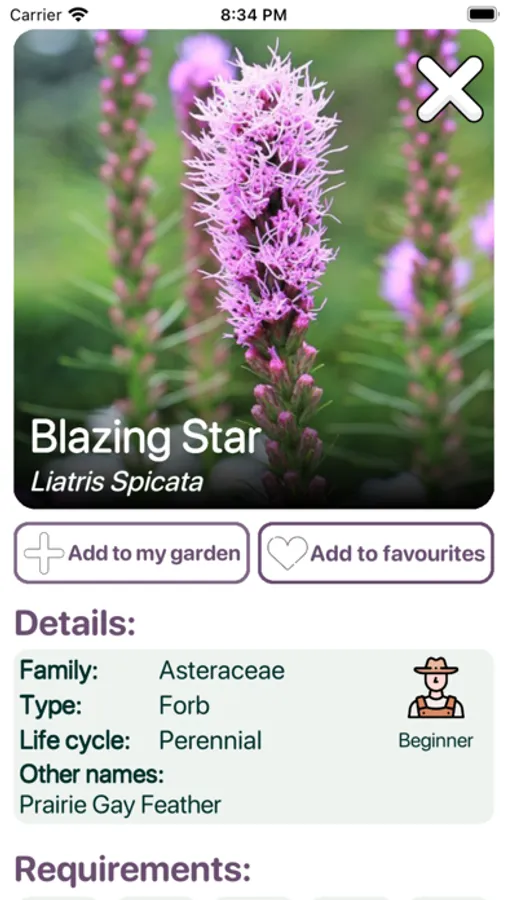The image size is (507, 900).
Task: Tap the plus icon for my garden
Action: coord(44,553)
